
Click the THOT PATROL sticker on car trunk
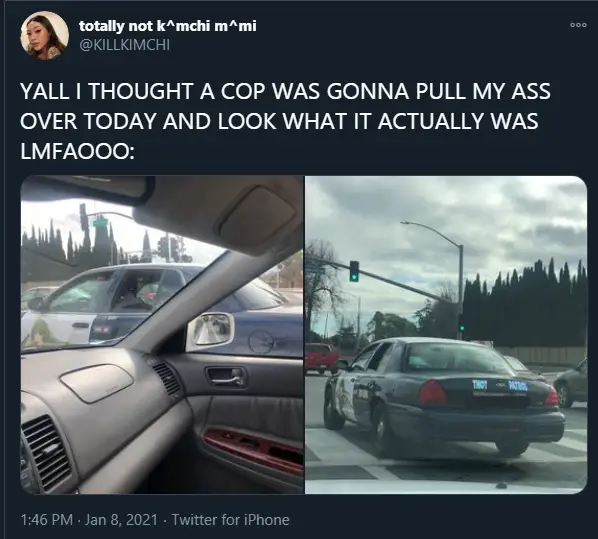[500, 385]
